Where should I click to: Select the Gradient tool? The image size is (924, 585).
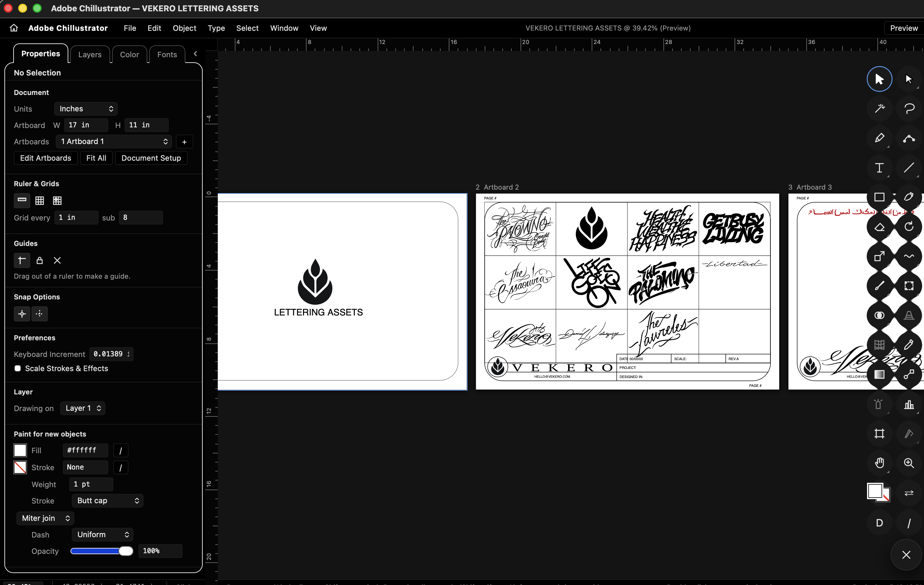coord(879,374)
